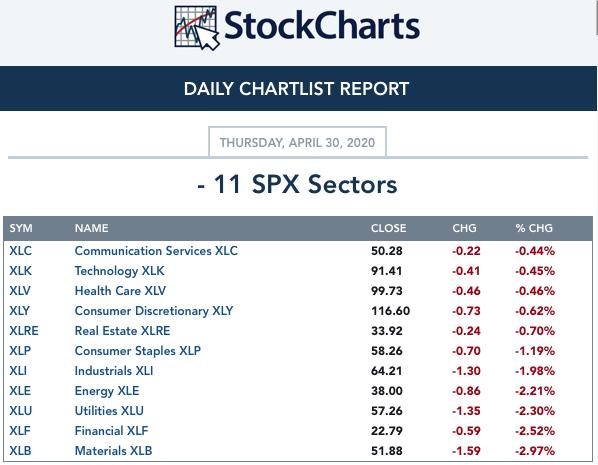Click the Health Care XLV link
The image size is (598, 465).
[120, 291]
